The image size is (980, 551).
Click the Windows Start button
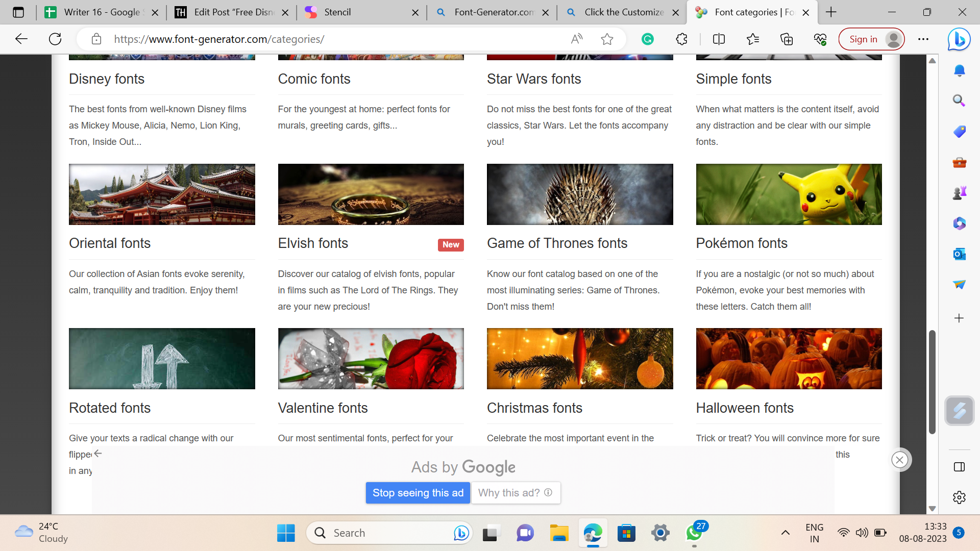(x=286, y=533)
